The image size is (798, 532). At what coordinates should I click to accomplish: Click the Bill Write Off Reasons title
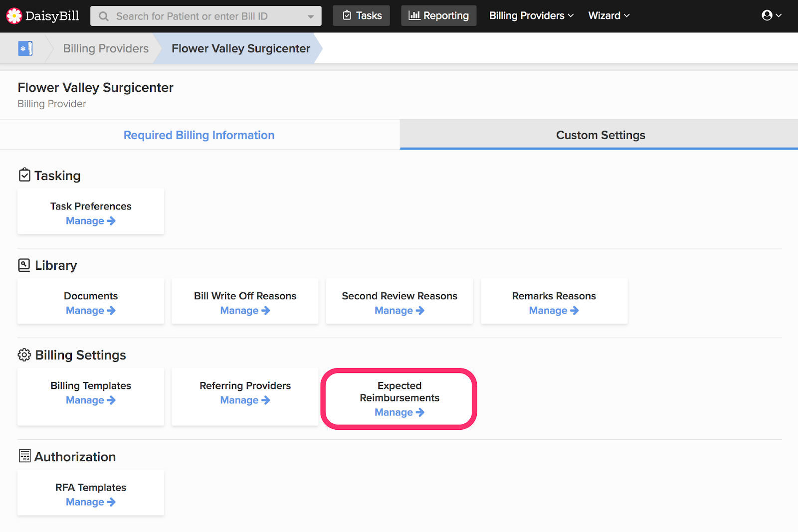pos(245,296)
